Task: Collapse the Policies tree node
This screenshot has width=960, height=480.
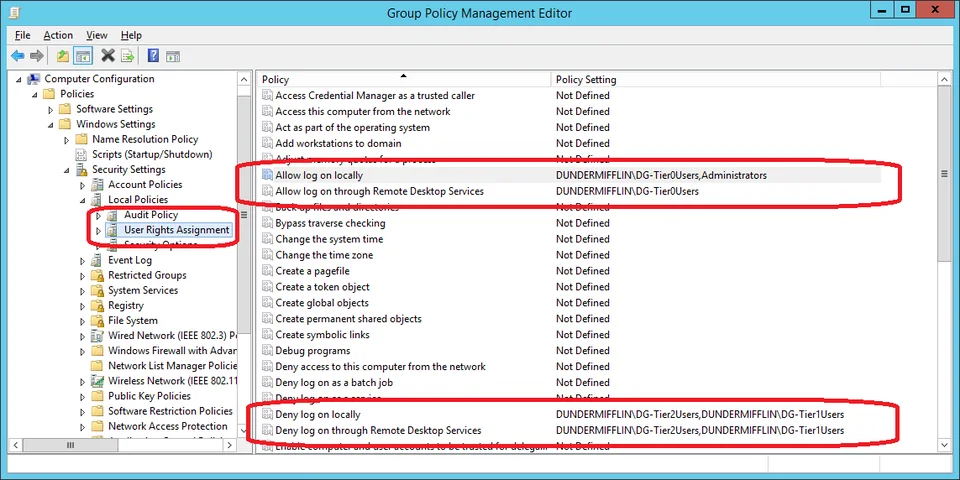Action: (x=34, y=94)
